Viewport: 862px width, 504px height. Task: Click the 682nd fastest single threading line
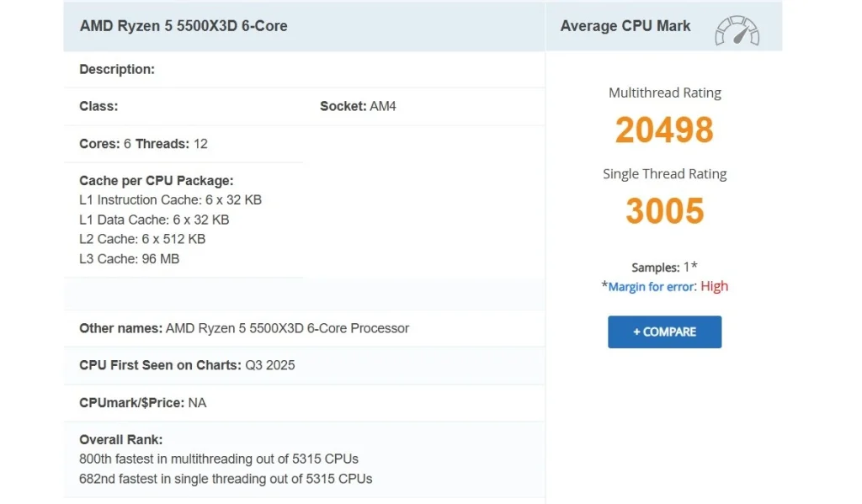[225, 479]
